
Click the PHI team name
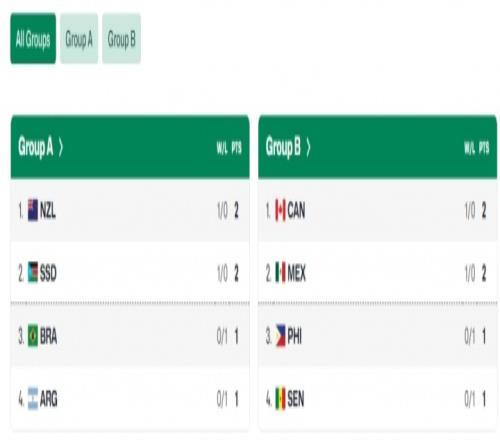tap(294, 336)
